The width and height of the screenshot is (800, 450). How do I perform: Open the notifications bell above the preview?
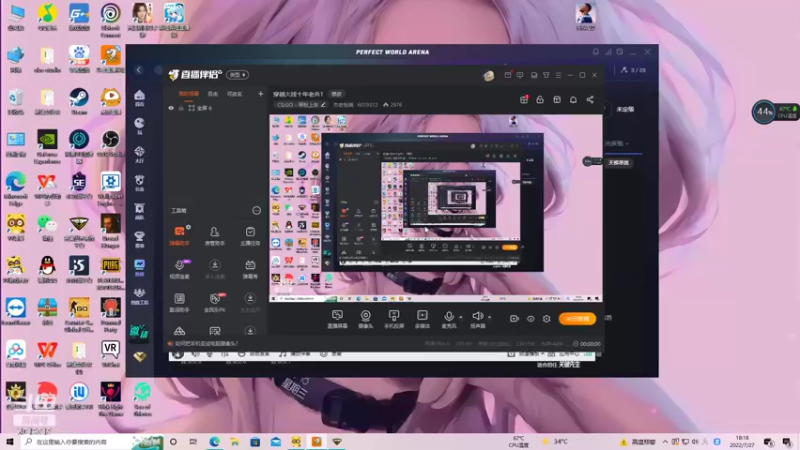pos(573,99)
